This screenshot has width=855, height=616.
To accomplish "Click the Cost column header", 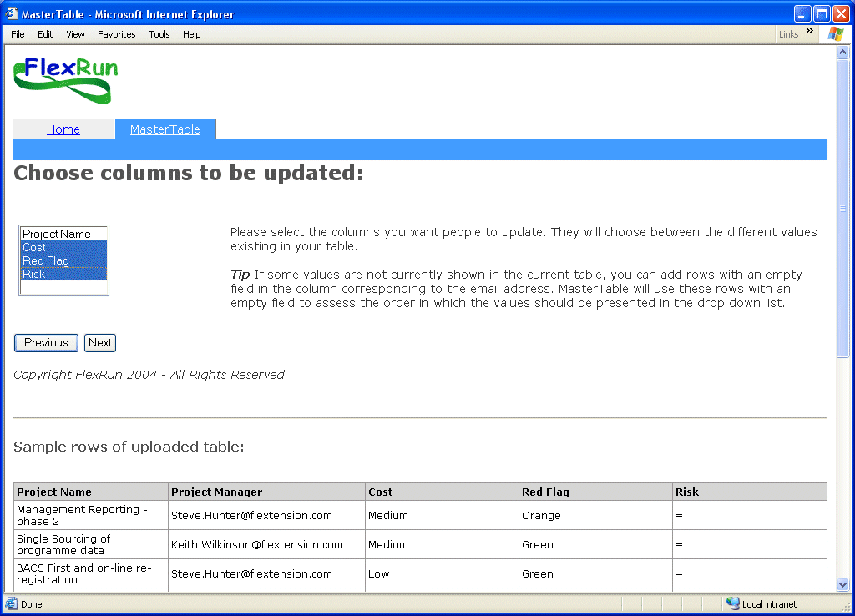I will pyautogui.click(x=442, y=492).
